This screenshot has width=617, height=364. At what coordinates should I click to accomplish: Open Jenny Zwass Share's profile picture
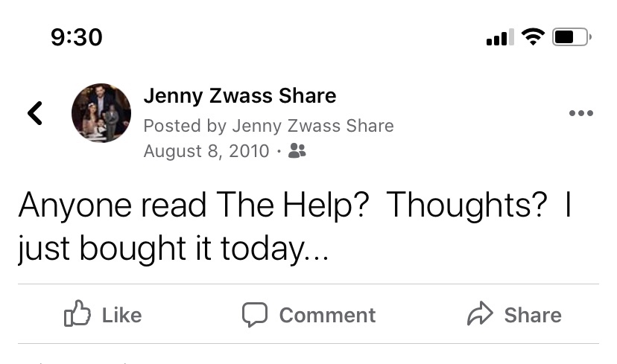pyautogui.click(x=101, y=113)
